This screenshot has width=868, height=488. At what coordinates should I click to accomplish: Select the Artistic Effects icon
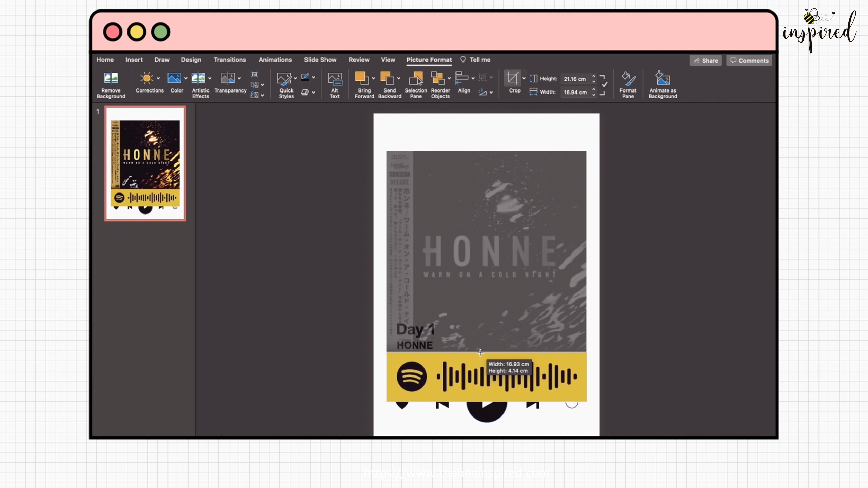(198, 78)
